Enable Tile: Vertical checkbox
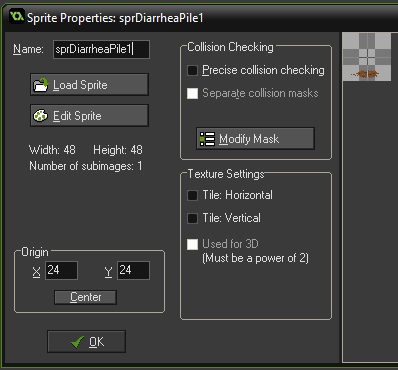Viewport: 398px width, 370px height. click(x=192, y=218)
